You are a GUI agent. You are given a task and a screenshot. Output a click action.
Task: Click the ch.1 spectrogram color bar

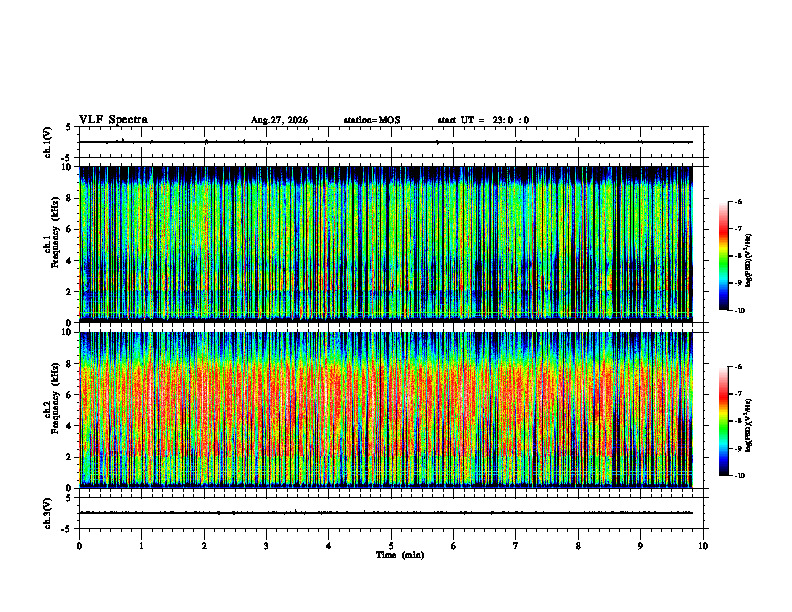coord(723,256)
